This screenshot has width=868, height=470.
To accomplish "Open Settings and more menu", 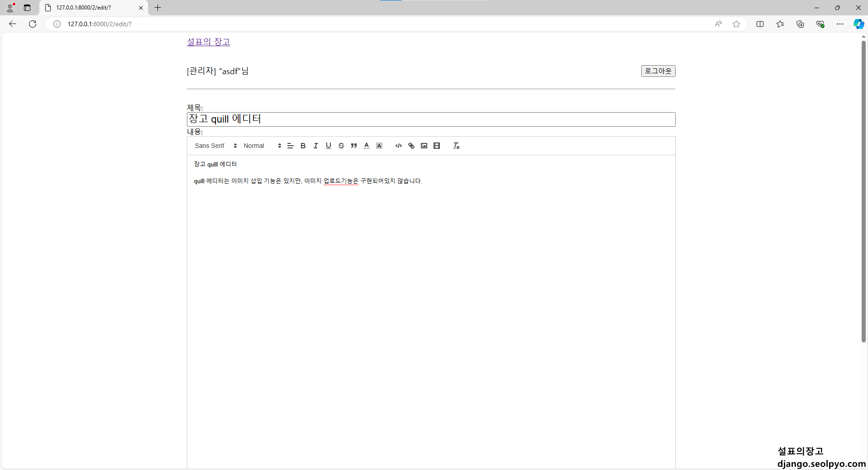I will click(840, 24).
